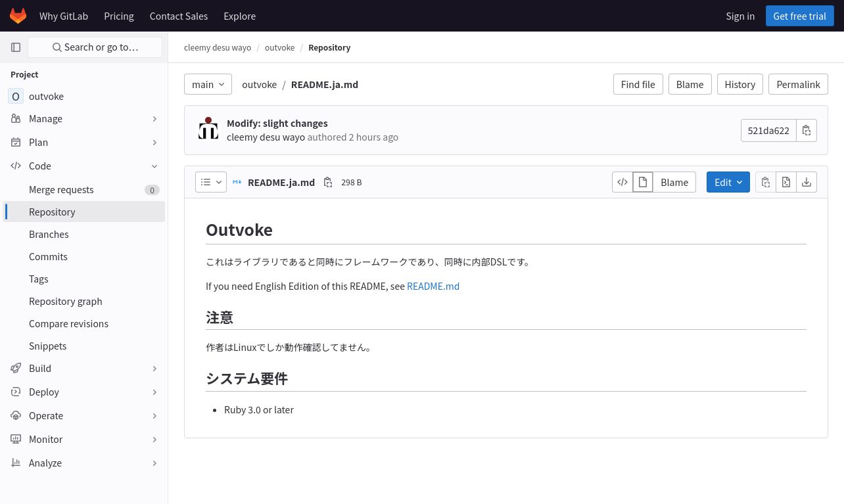This screenshot has width=844, height=504.
Task: Click the Monitor section icon
Action: tap(16, 439)
